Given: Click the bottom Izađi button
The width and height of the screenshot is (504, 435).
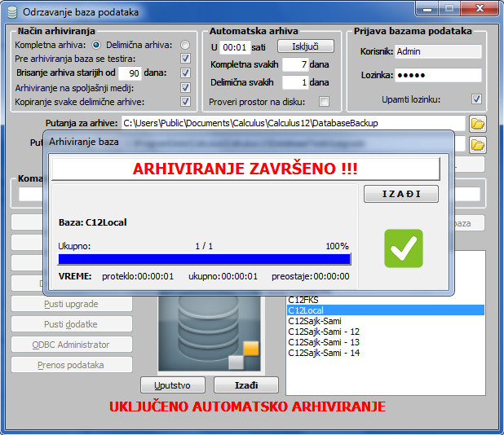Looking at the screenshot, I should [246, 385].
